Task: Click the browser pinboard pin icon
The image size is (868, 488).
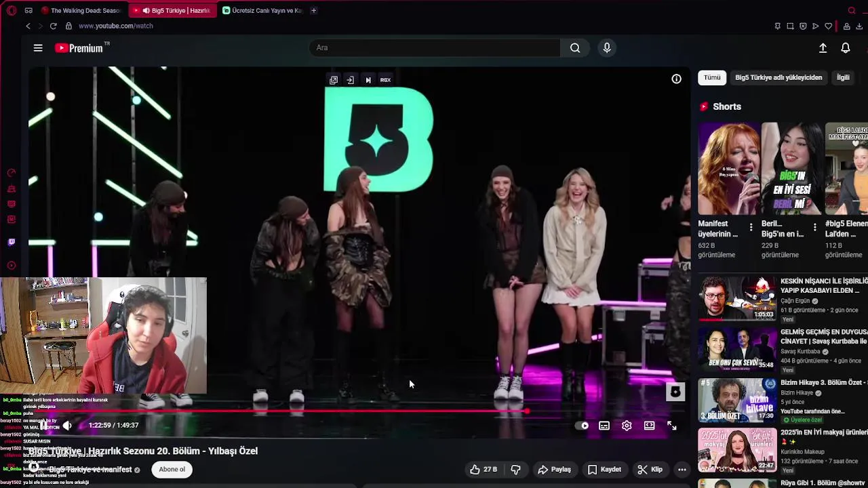Action: [777, 26]
